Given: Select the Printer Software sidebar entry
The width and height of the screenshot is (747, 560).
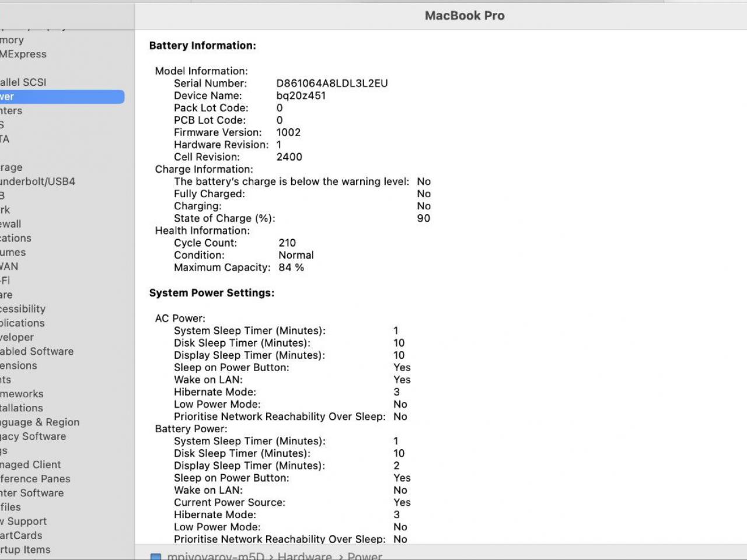Looking at the screenshot, I should [x=32, y=493].
